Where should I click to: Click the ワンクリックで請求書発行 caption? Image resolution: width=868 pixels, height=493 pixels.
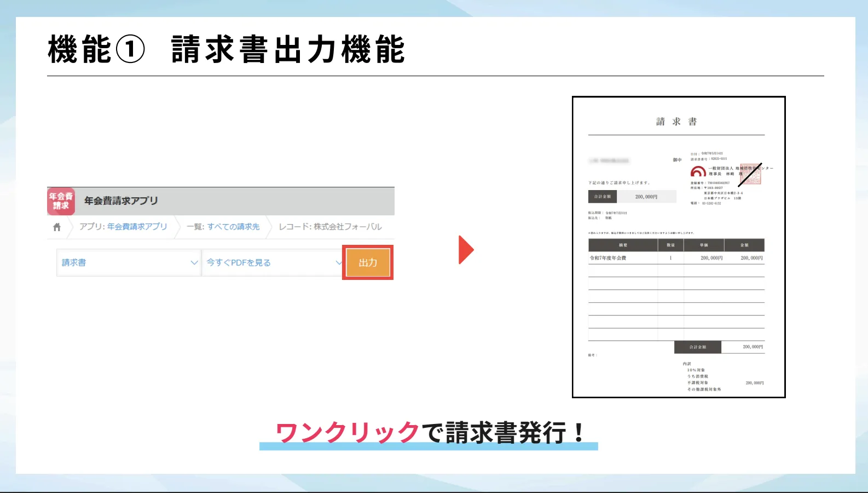pyautogui.click(x=430, y=433)
